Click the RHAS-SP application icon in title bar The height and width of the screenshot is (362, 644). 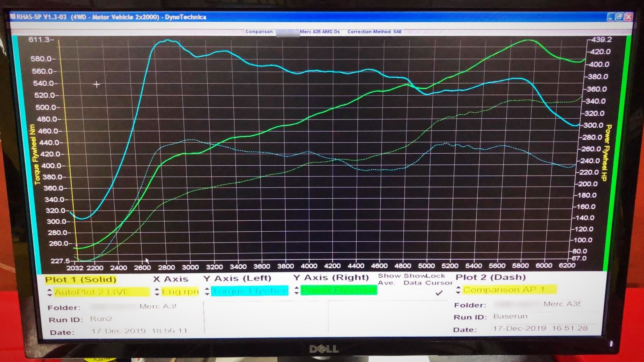pyautogui.click(x=12, y=16)
